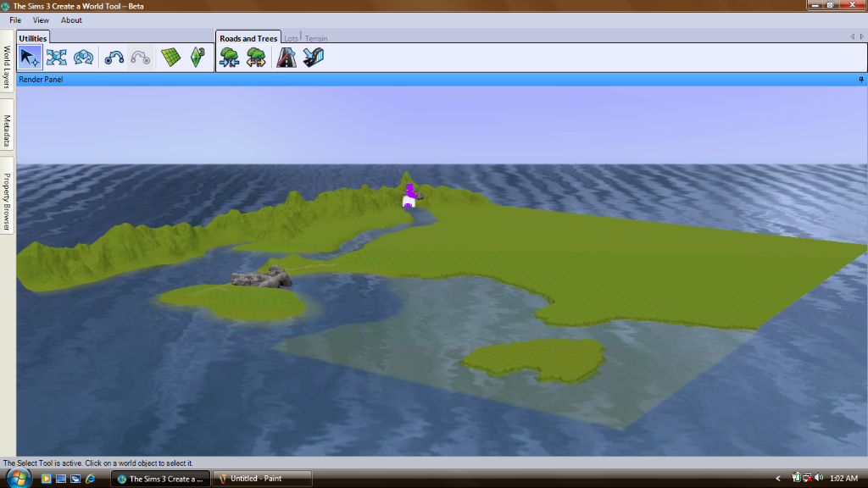868x488 pixels.
Task: Click the green plumbob Edit in Game icon
Action: pos(197,58)
